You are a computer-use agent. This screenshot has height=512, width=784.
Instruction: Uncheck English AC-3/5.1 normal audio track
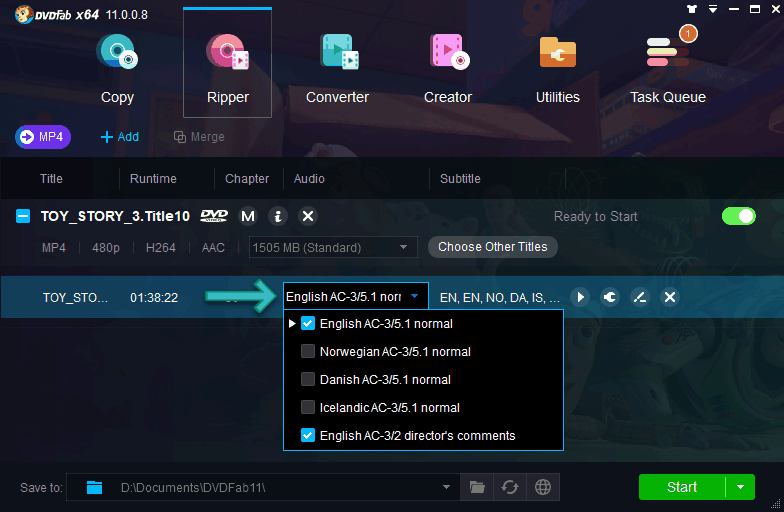click(x=308, y=324)
